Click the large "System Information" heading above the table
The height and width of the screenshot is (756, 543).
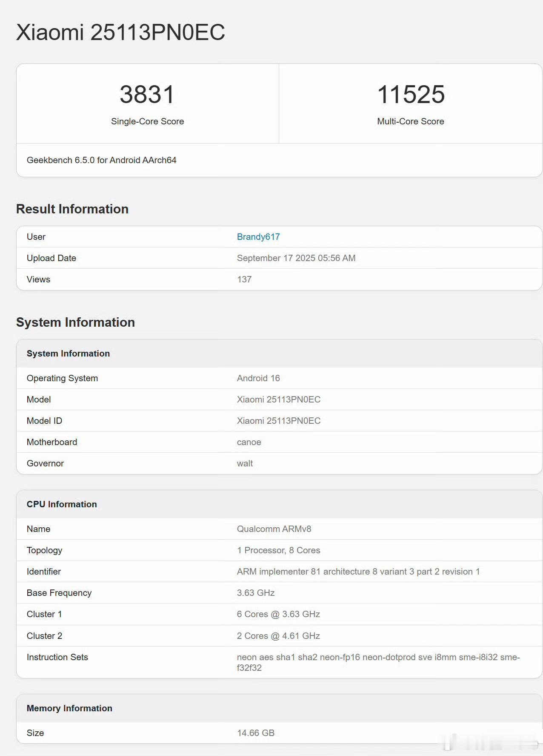[75, 322]
